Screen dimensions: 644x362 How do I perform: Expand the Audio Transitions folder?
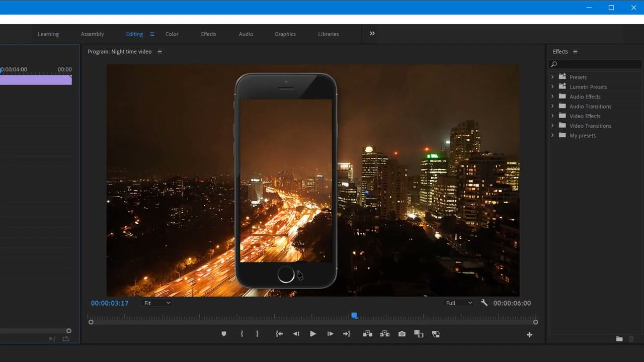552,106
